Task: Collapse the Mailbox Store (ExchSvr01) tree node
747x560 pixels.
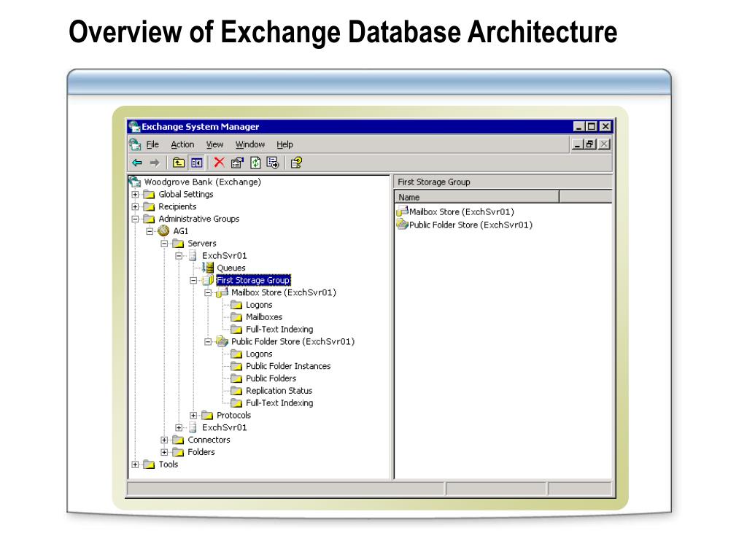Action: (208, 293)
